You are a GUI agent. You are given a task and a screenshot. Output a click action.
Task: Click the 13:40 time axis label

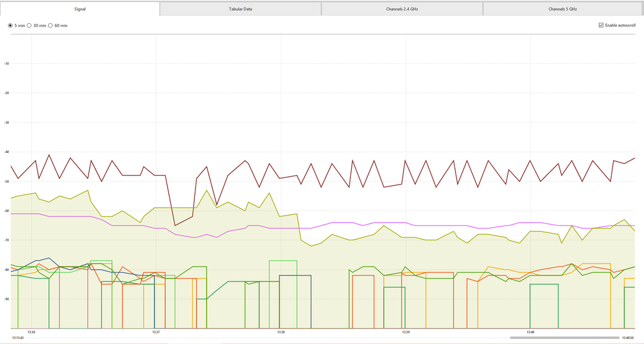(x=530, y=332)
